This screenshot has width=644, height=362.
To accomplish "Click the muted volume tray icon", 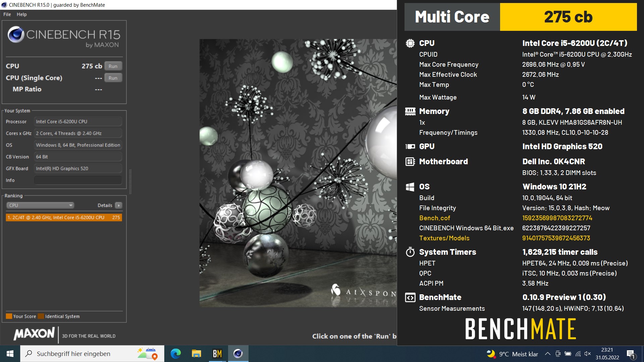I will pos(588,354).
